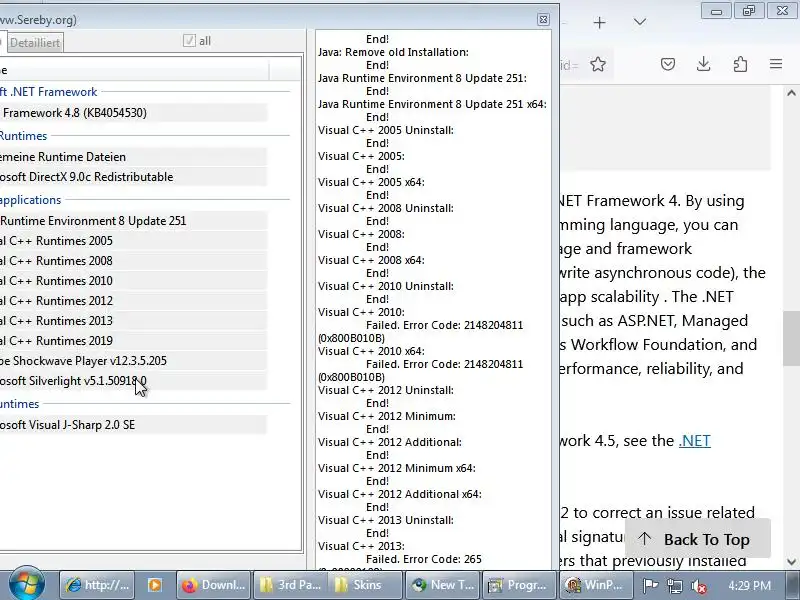
Task: Click the 'applications' group header
Action: coord(31,199)
